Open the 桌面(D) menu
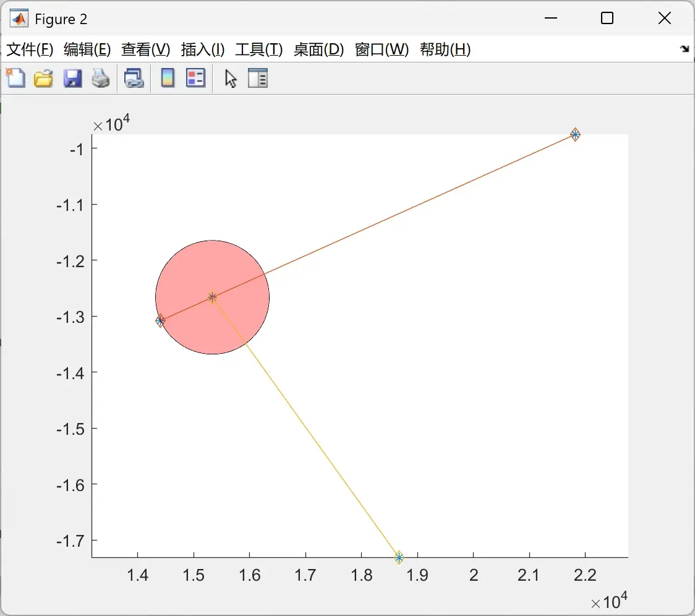This screenshot has width=695, height=616. (318, 49)
